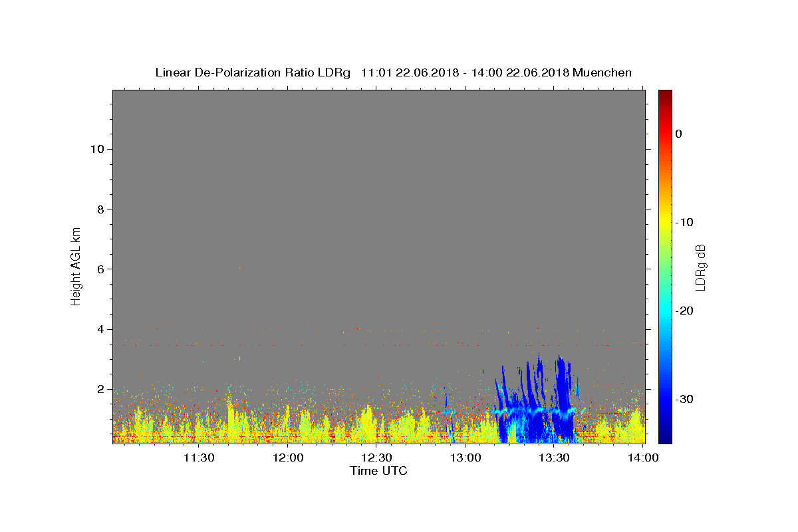This screenshot has width=798, height=532.
Task: Click the 12:30 time tick label
Action: 376,458
